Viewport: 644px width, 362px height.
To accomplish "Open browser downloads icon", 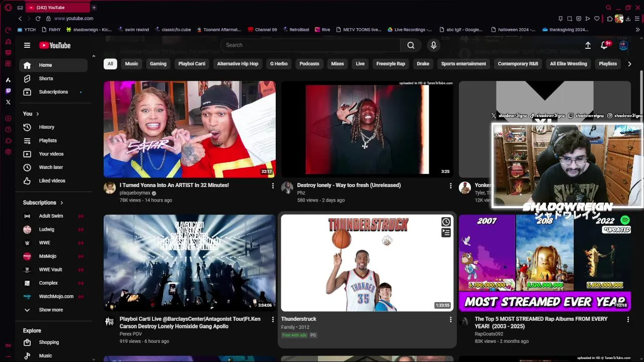I will 628,19.
